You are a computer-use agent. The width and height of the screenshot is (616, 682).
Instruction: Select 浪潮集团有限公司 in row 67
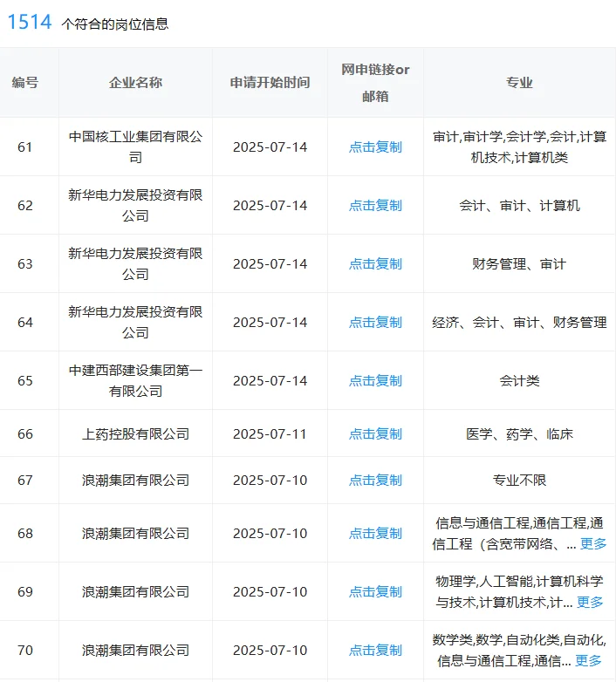pyautogui.click(x=135, y=481)
